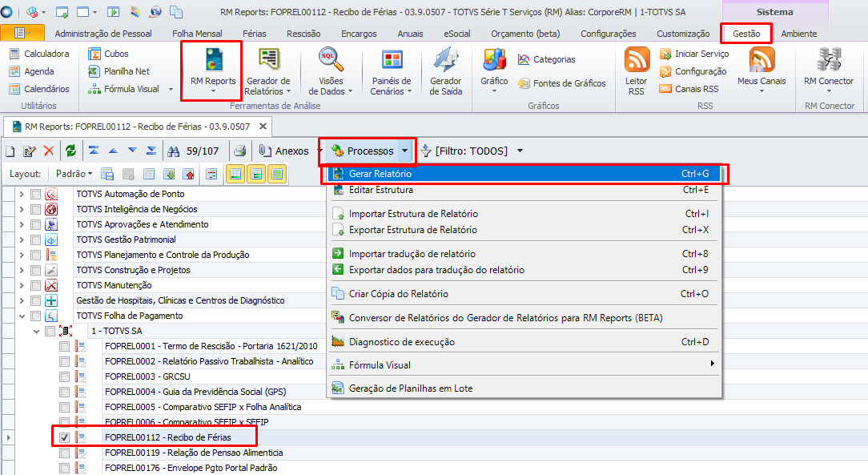Check the FOPREL0005 Comparativo SEFIP checkbox

[x=64, y=407]
